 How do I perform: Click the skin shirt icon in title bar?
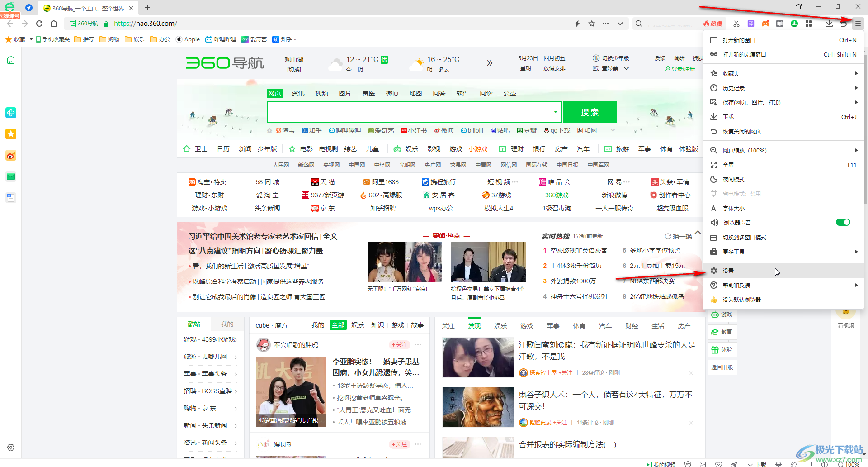798,6
